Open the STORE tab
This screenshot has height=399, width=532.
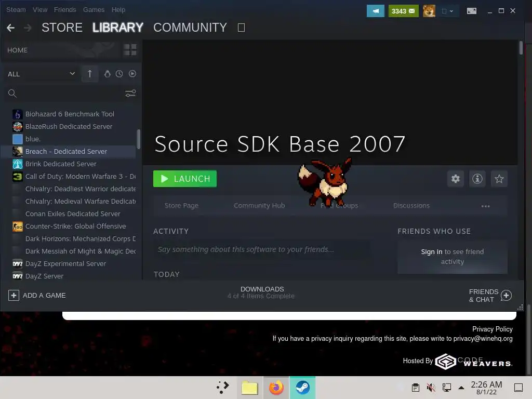pos(62,28)
